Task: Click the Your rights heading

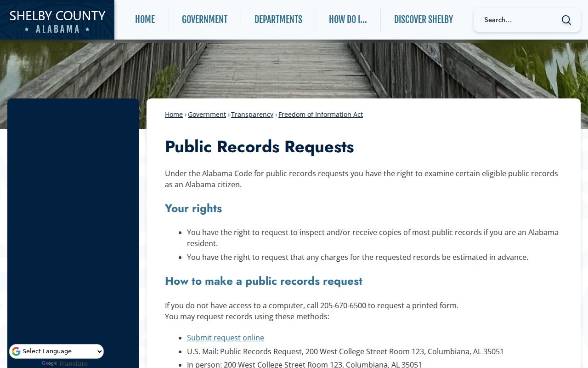Action: coord(193,208)
